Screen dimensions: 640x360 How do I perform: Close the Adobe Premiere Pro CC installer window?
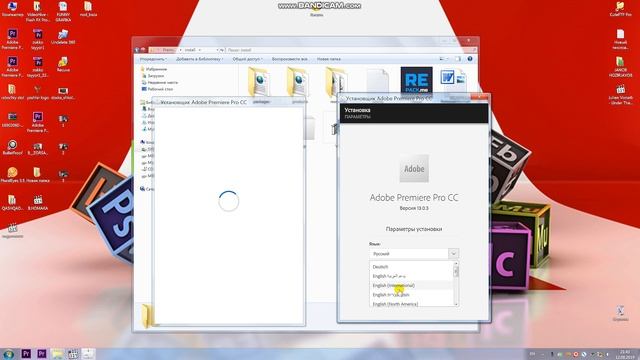pyautogui.click(x=480, y=97)
